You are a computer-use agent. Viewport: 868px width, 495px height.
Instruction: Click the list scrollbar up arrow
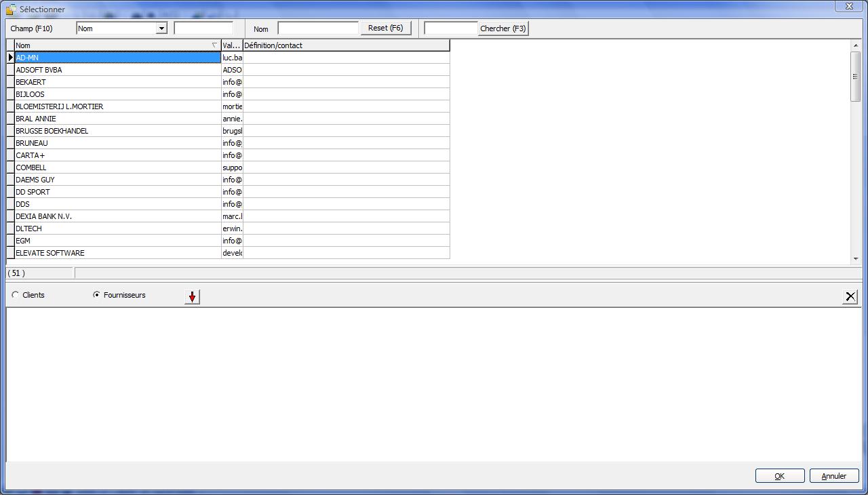pos(856,45)
